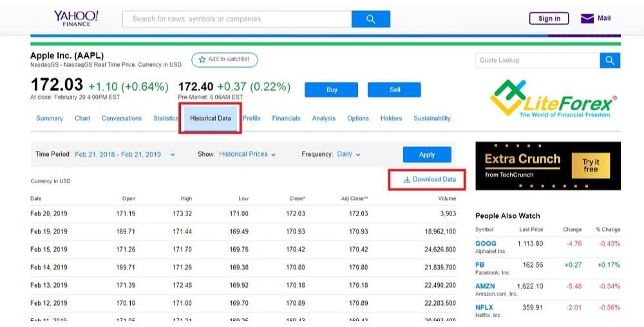Open the Profile tab
Screen dimensions: 644x327
pos(251,119)
